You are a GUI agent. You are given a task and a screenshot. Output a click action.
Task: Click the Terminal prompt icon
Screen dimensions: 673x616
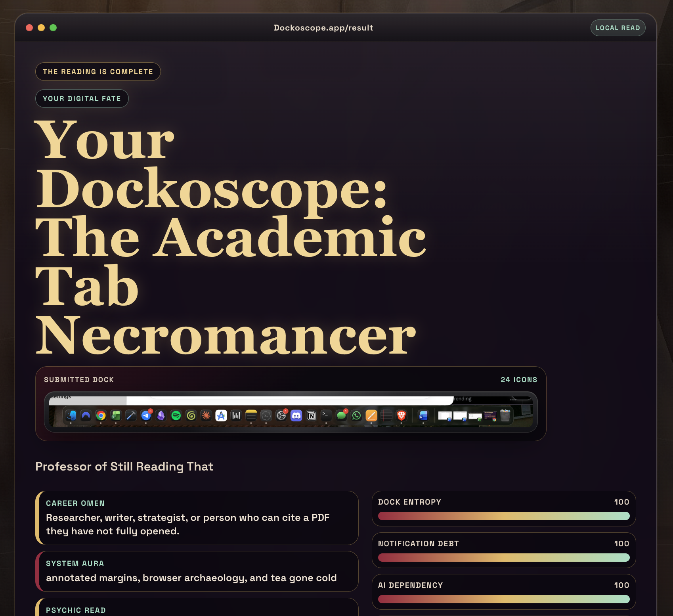pos(326,415)
